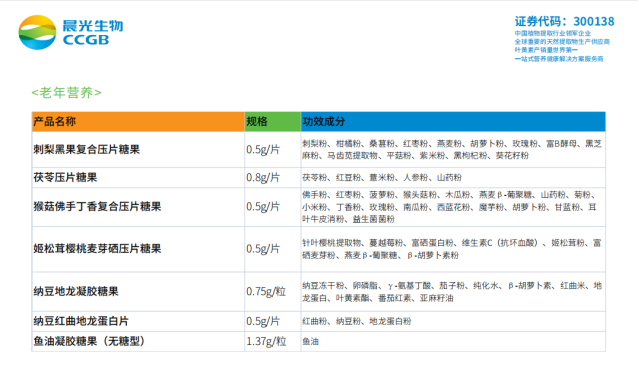The width and height of the screenshot is (639, 368).
Task: Click the 猴菇佛手丁香复合压片糖果 product name
Action: coord(97,207)
